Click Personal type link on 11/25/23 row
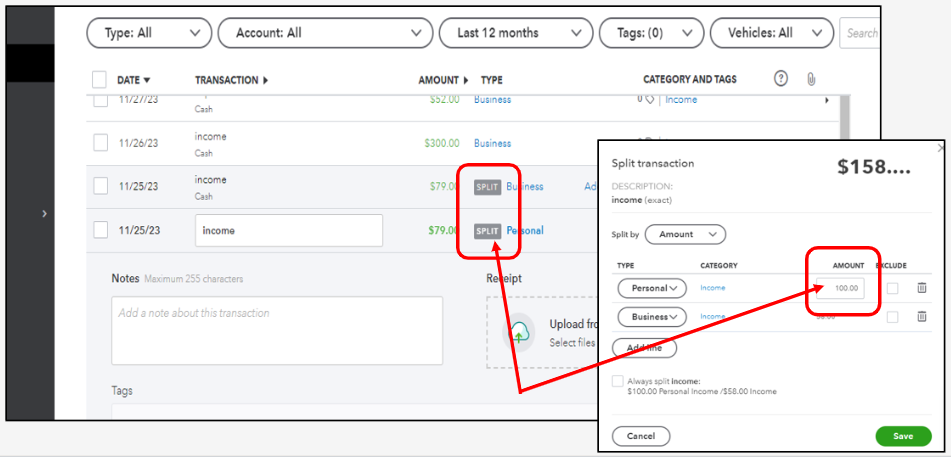Image resolution: width=951 pixels, height=457 pixels. point(525,231)
